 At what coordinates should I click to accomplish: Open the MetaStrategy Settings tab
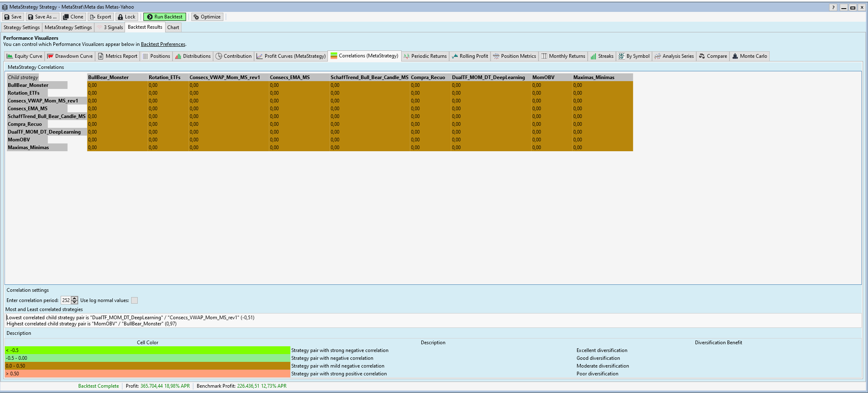[68, 27]
